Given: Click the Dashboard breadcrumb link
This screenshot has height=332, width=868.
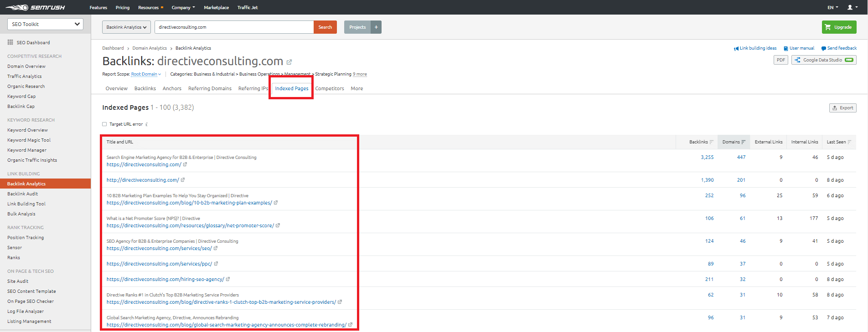Looking at the screenshot, I should 113,48.
